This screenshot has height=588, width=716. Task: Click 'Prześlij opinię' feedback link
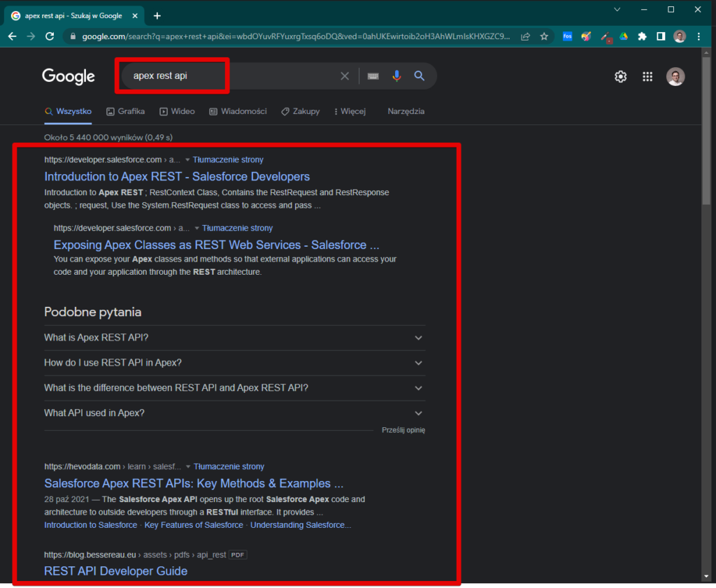point(403,430)
